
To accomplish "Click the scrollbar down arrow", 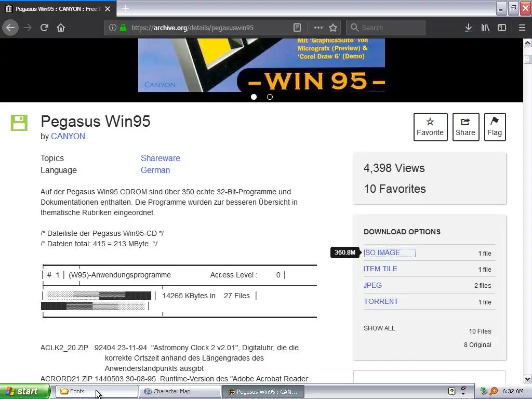I will [x=528, y=379].
